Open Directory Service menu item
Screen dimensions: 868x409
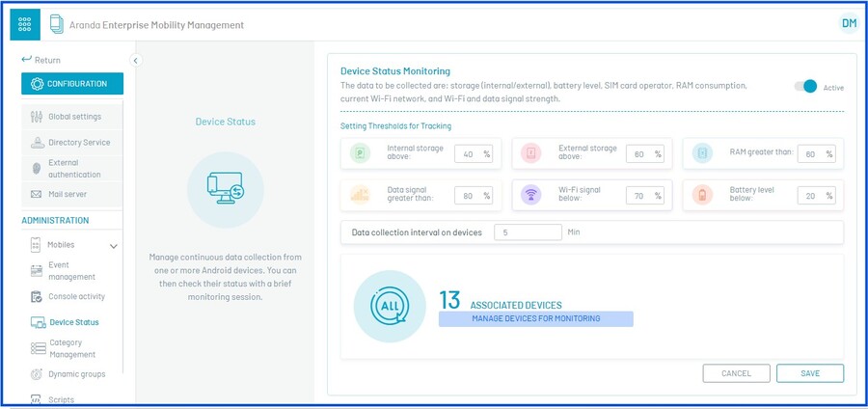pyautogui.click(x=78, y=143)
